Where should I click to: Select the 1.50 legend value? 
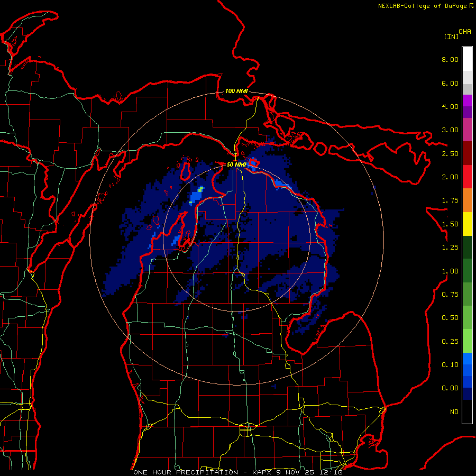450,224
